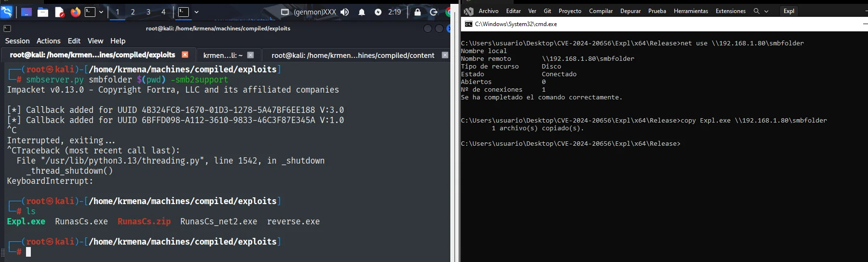The image size is (868, 262).
Task: Open the Extensiones menu
Action: 731,11
